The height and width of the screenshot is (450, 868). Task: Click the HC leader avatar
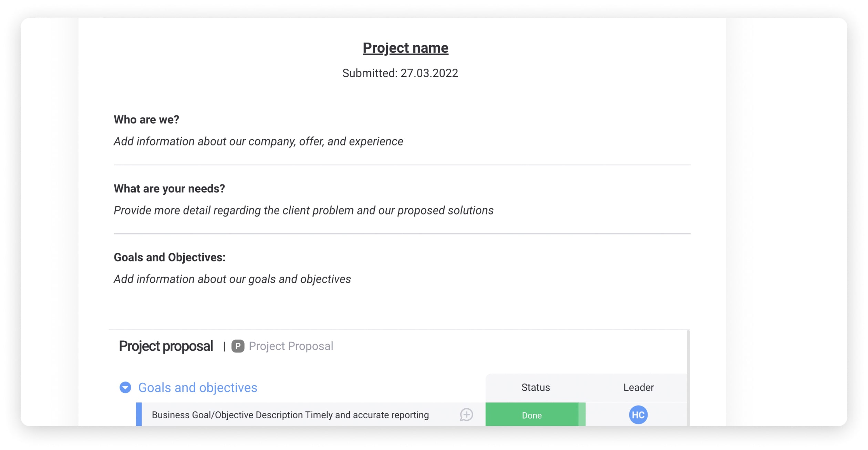638,415
